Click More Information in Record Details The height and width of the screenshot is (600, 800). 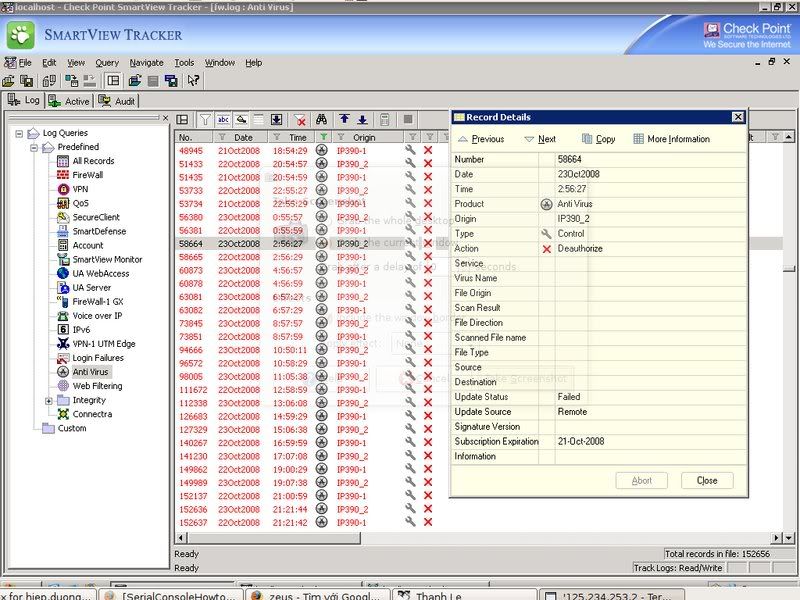[x=671, y=139]
